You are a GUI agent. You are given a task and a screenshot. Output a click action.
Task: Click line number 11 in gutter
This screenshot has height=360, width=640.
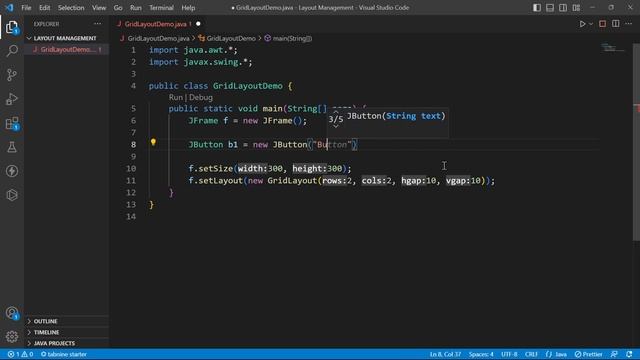click(131, 180)
